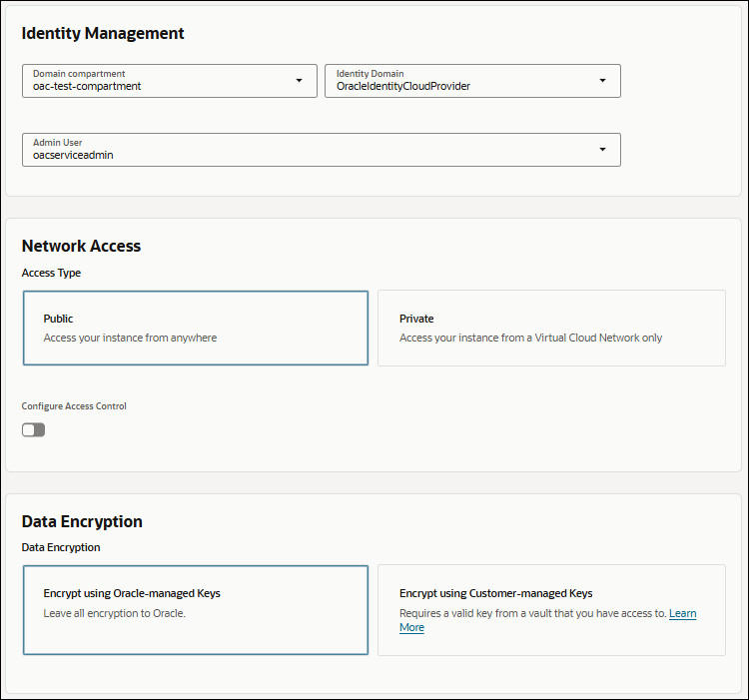Click the large Data Encryption section heading

[x=82, y=521]
